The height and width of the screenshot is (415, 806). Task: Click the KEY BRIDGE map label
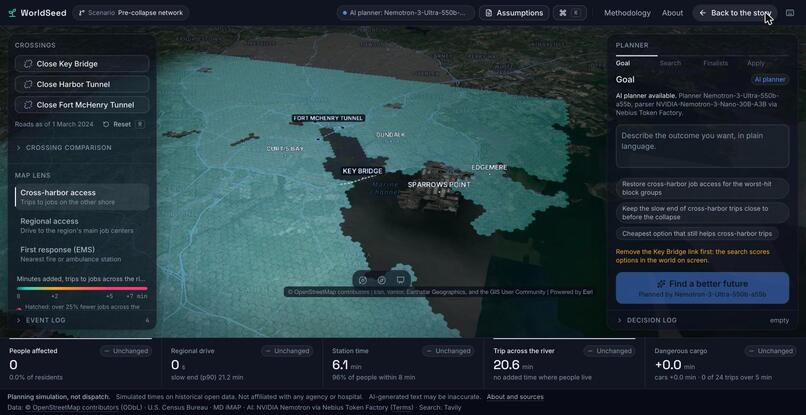(x=363, y=171)
